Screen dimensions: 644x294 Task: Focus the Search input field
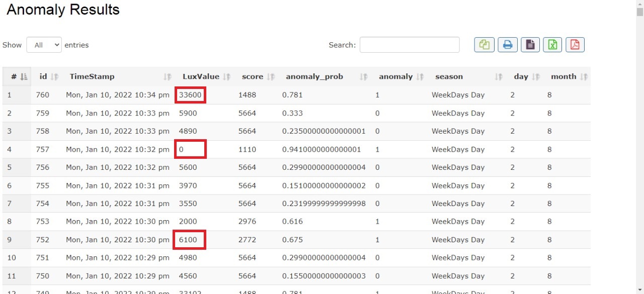[409, 45]
